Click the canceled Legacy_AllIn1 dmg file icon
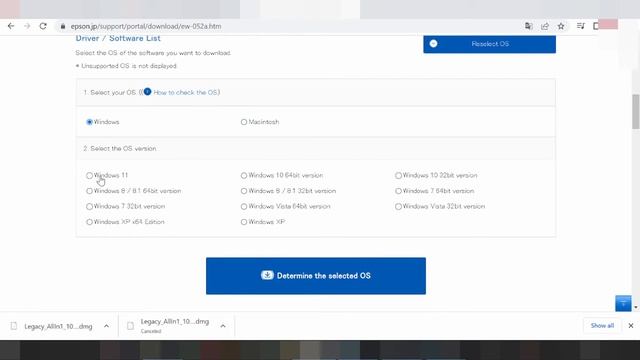Viewport: 640px width, 360px height. click(130, 326)
